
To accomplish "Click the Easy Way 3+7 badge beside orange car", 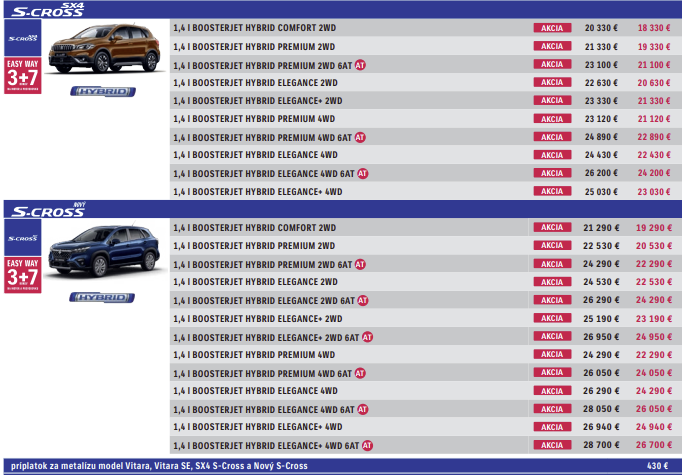I will point(22,76).
